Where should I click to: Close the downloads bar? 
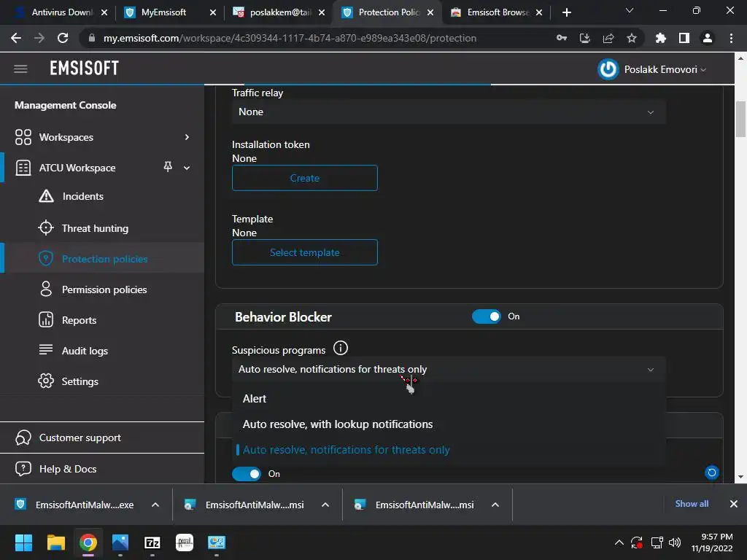[x=734, y=504]
